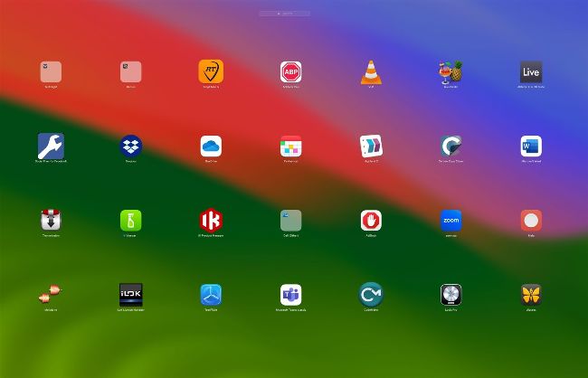This screenshot has height=378, width=588.
Task: Open the orange guitar pick app
Action: pyautogui.click(x=211, y=72)
